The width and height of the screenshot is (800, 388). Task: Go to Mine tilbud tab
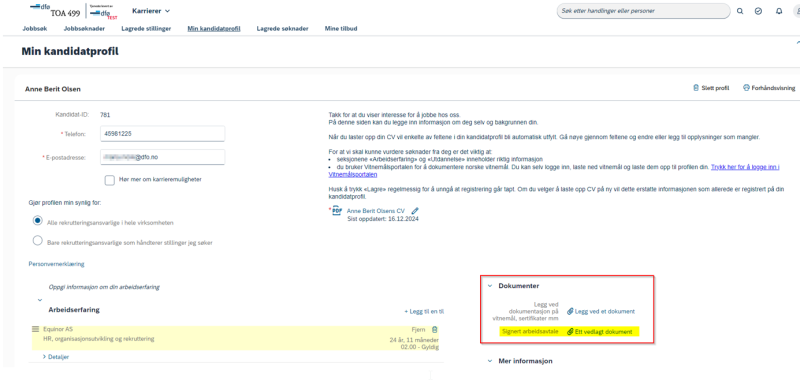[341, 29]
